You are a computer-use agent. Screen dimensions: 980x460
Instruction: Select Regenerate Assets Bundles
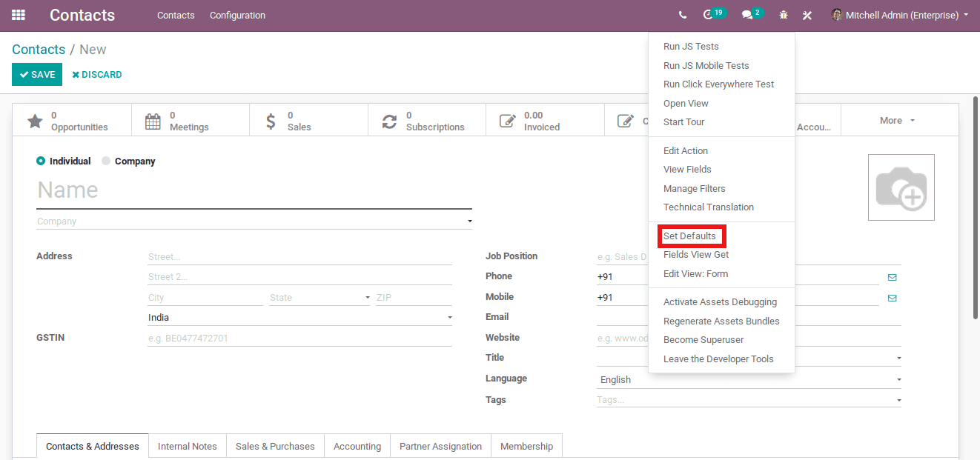(x=721, y=321)
